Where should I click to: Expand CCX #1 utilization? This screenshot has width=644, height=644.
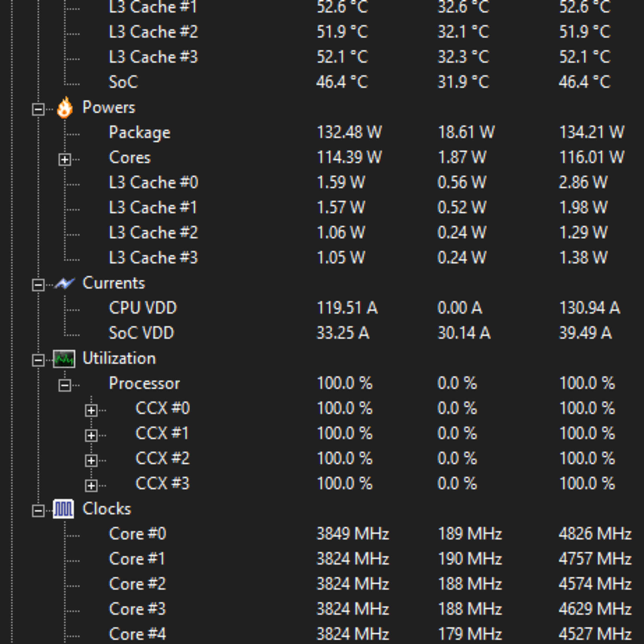(x=91, y=436)
